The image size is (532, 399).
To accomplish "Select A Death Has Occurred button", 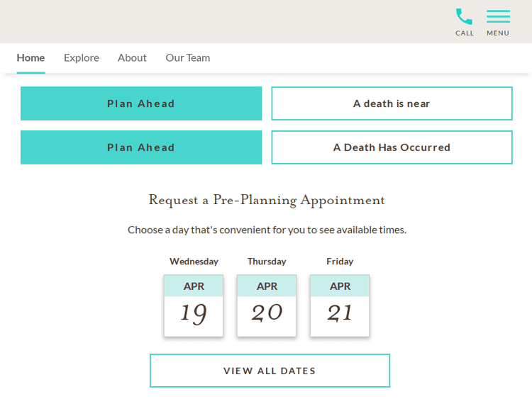I will tap(392, 147).
